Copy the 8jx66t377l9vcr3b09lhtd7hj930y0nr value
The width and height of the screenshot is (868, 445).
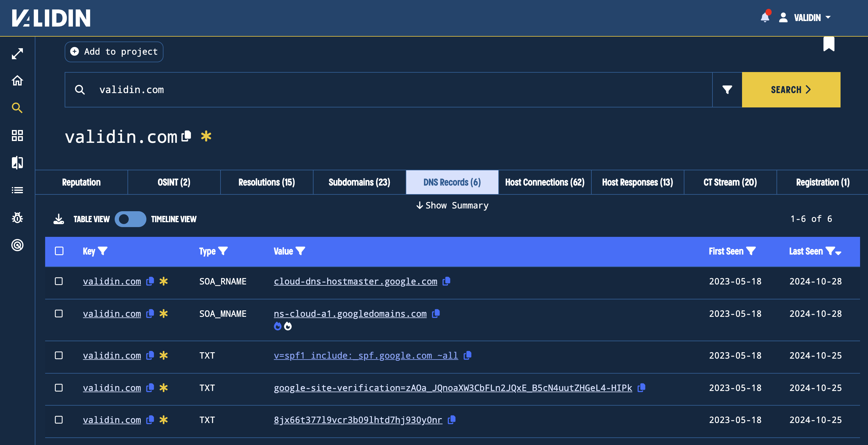pyautogui.click(x=451, y=420)
